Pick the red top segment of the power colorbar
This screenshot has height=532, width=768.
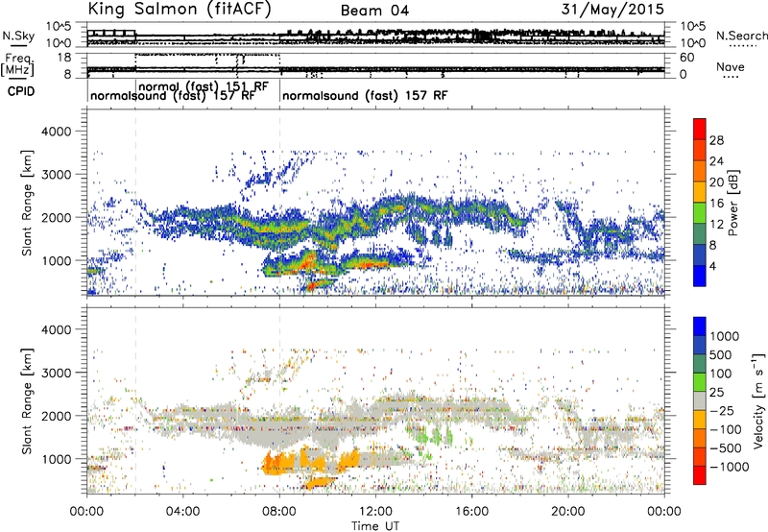point(700,130)
